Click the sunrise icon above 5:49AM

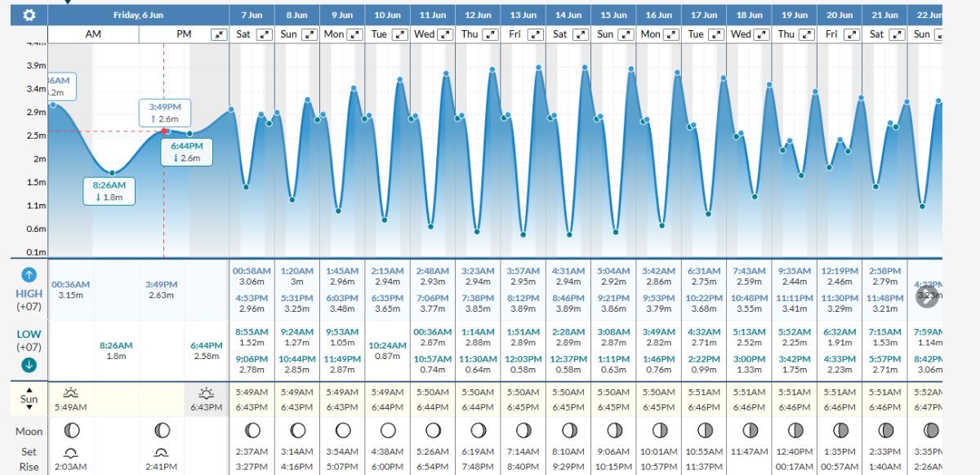pos(70,393)
